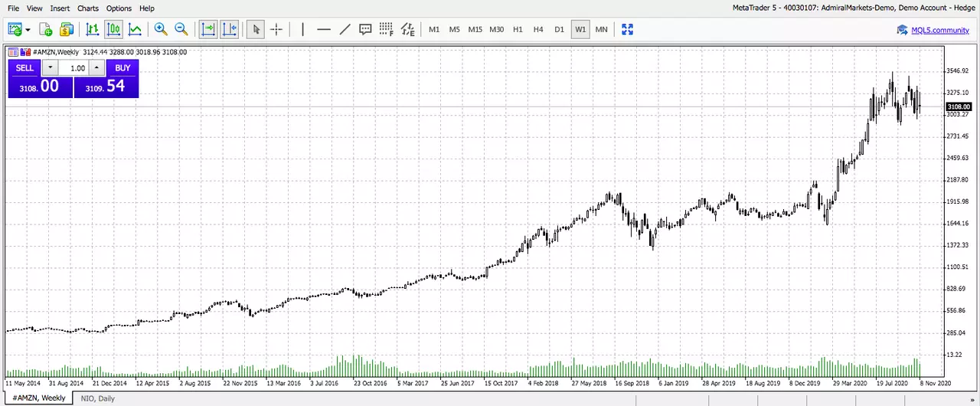Screen dimensions: 980x406
Task: Open the Options menu
Action: click(119, 8)
